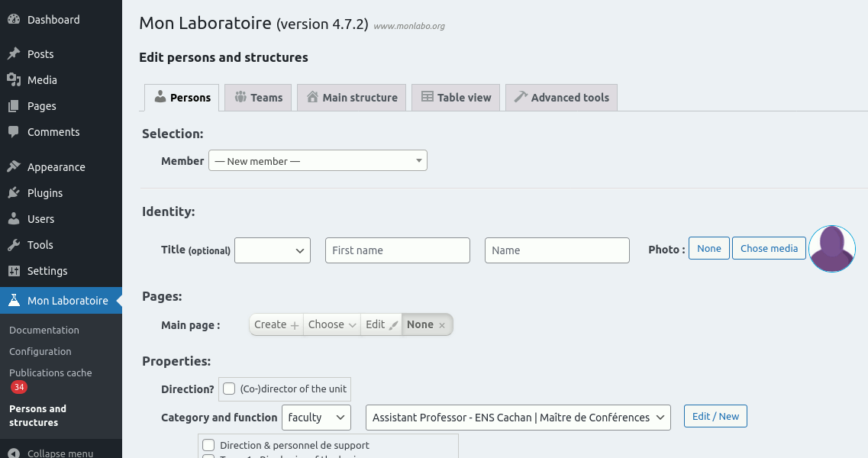This screenshot has height=458, width=868.
Task: Open the Choose main page dropdown
Action: (331, 324)
